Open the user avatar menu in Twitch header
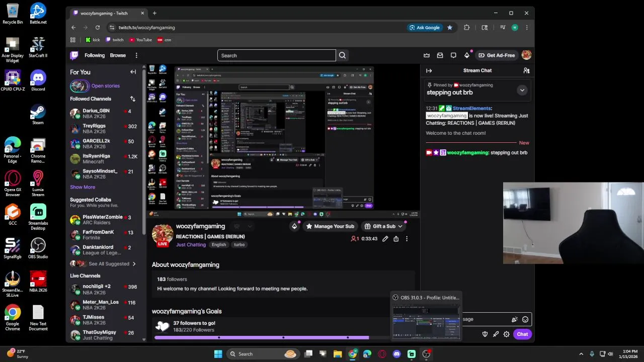This screenshot has width=644, height=362. 526,55
